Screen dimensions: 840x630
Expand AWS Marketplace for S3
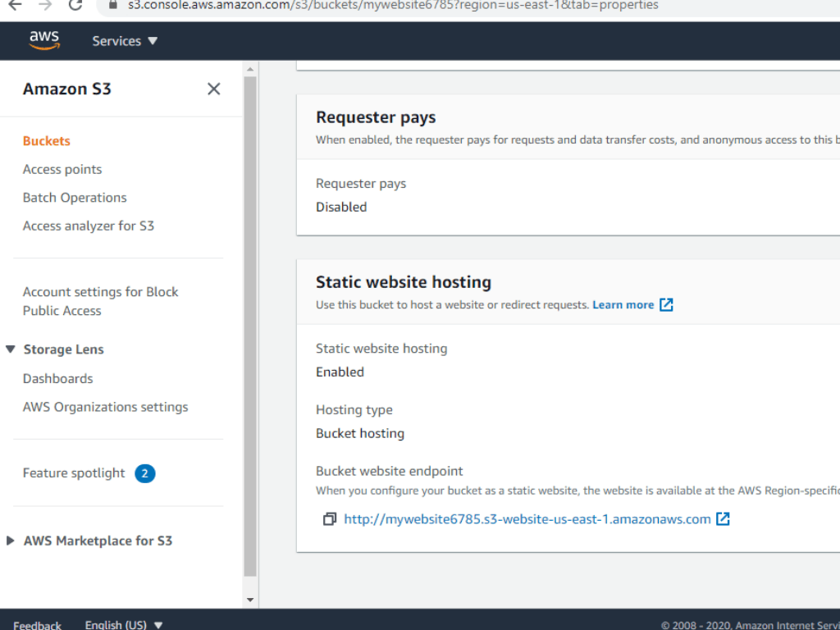tap(10, 541)
